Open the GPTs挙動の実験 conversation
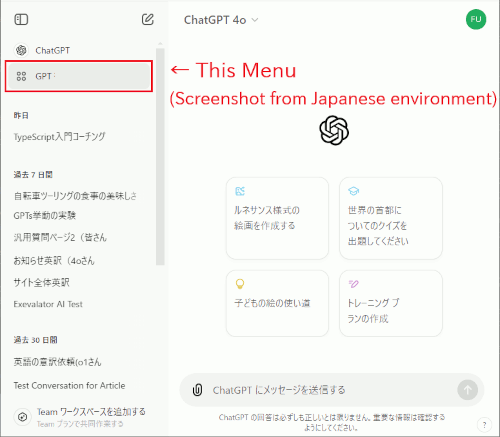The width and height of the screenshot is (500, 437). click(x=45, y=216)
